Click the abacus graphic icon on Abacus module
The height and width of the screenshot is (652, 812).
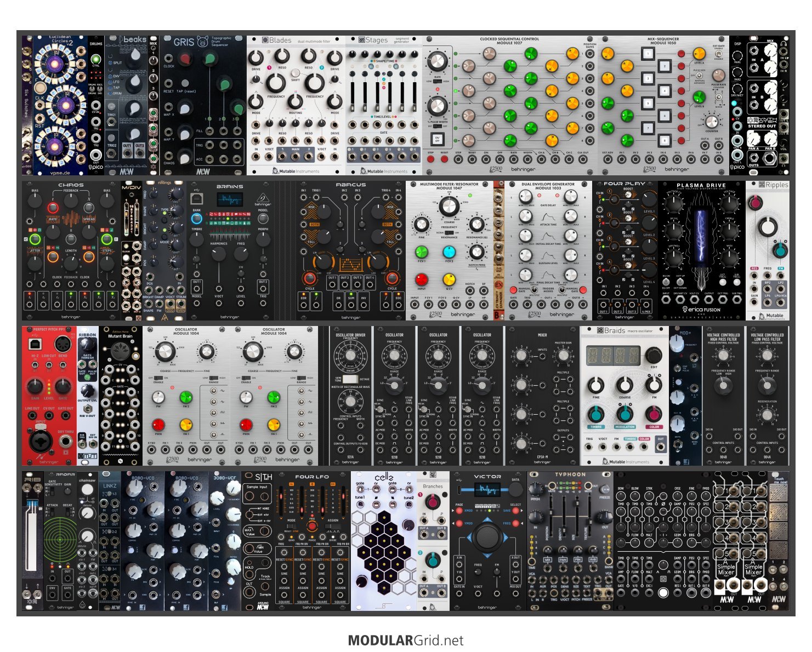[x=350, y=265]
